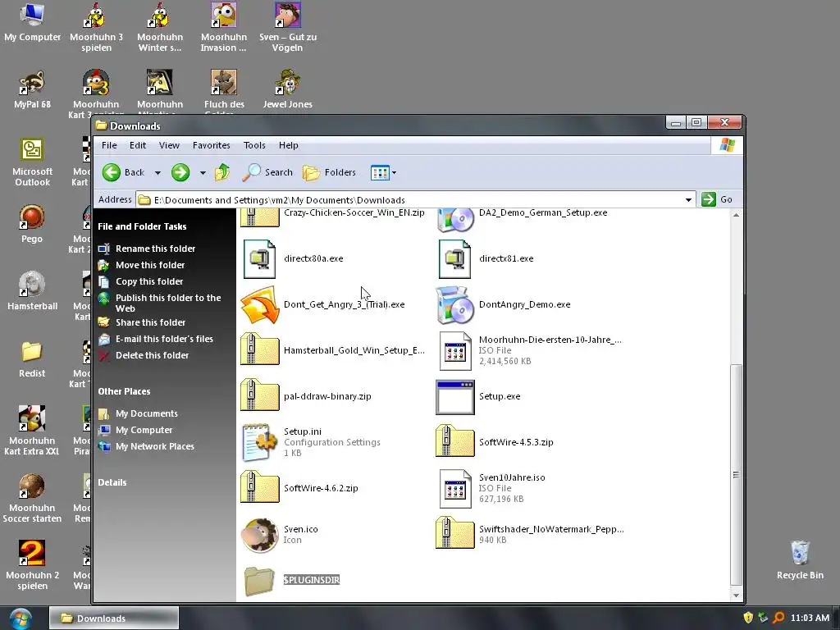Select Hamsterball_Gold_Win_Setup zip folder icon
The height and width of the screenshot is (630, 840).
(260, 349)
